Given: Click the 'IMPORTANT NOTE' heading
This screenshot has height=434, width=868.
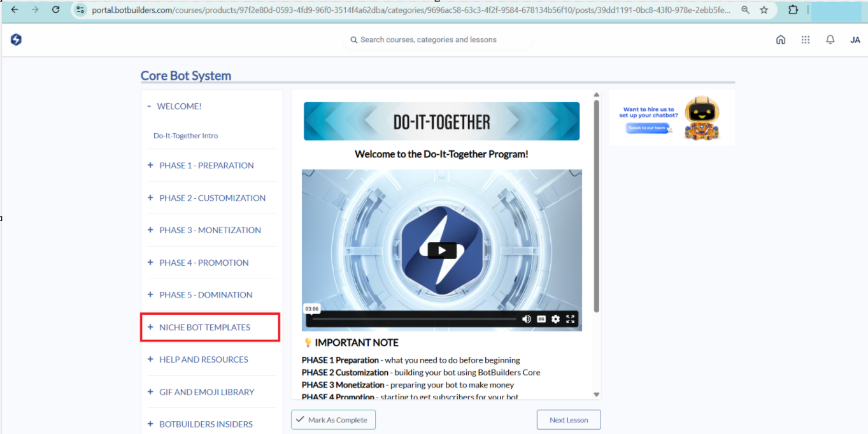Looking at the screenshot, I should (357, 342).
